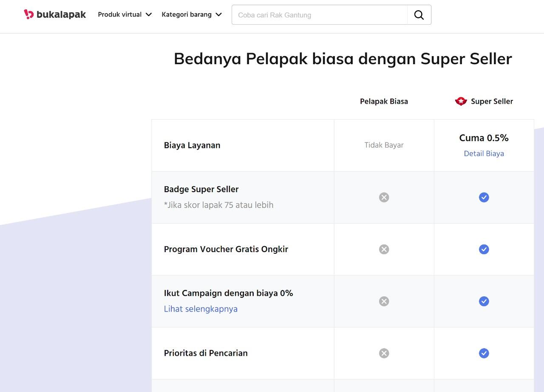Click gray cross in Program Voucher Gratis Ongkir row
This screenshot has width=544, height=392.
pyautogui.click(x=384, y=249)
